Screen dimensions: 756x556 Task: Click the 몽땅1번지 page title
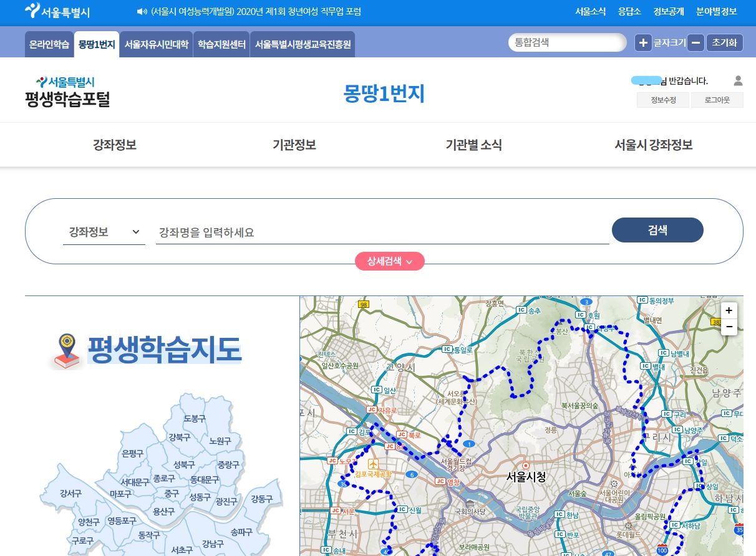point(384,93)
